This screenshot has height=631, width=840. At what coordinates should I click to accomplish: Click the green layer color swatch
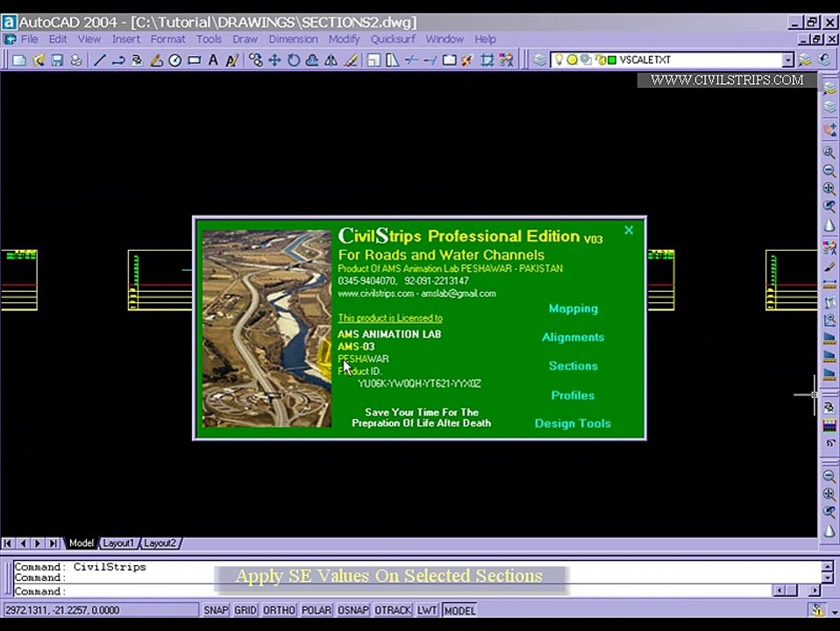click(x=612, y=60)
